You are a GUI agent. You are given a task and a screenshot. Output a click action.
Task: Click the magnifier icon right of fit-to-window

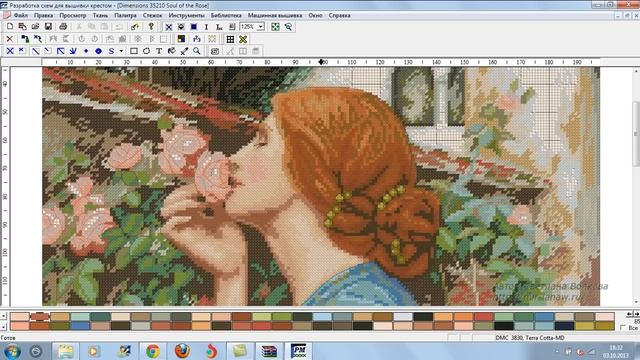[x=288, y=27]
